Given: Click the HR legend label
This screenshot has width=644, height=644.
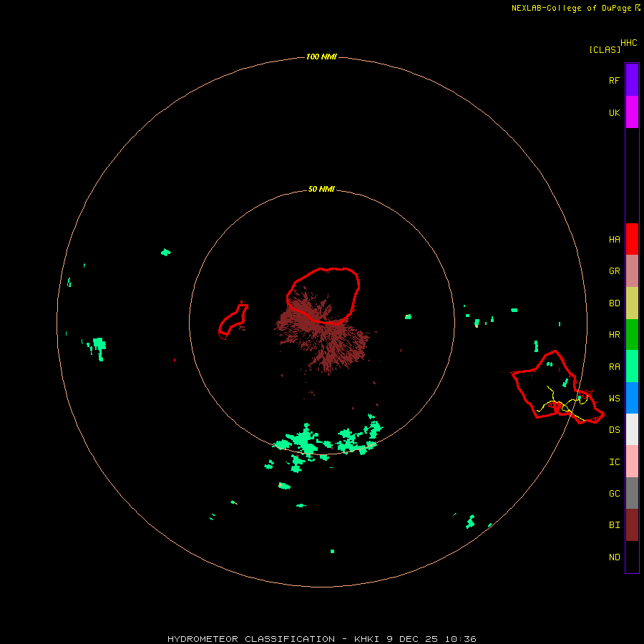Looking at the screenshot, I should coord(614,335).
